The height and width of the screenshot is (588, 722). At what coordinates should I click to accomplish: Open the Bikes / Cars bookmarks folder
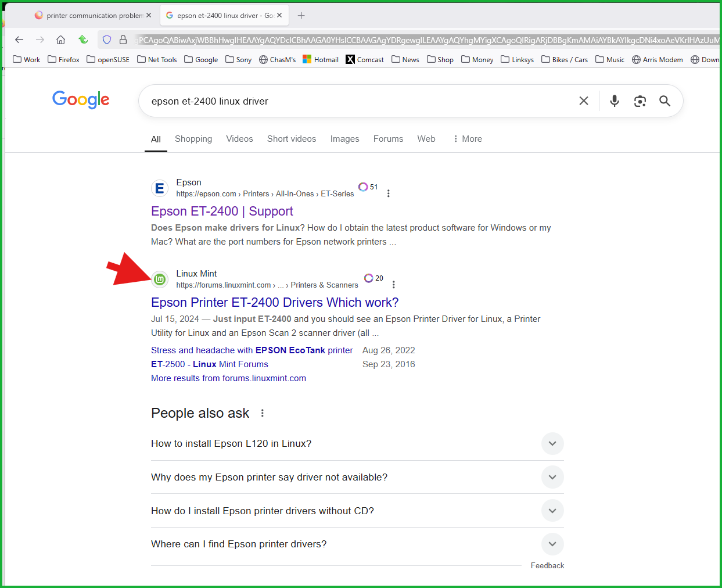(565, 59)
